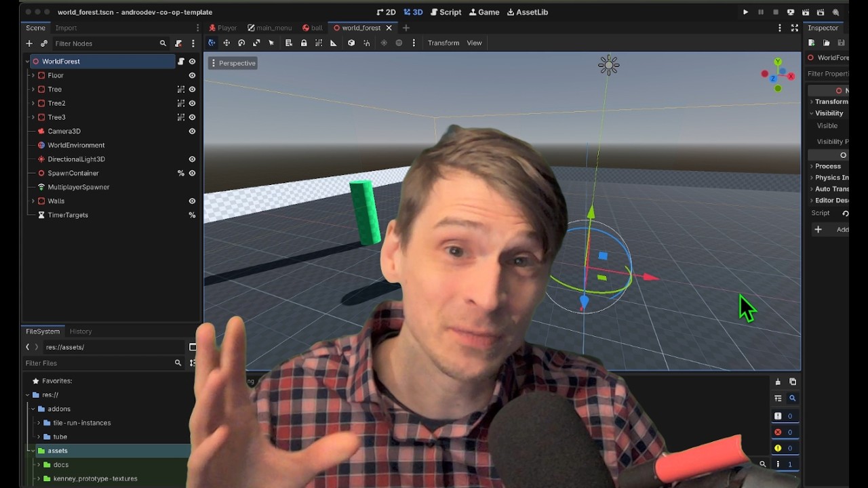The width and height of the screenshot is (868, 488).
Task: Select the Rotate Mode tool
Action: click(241, 43)
